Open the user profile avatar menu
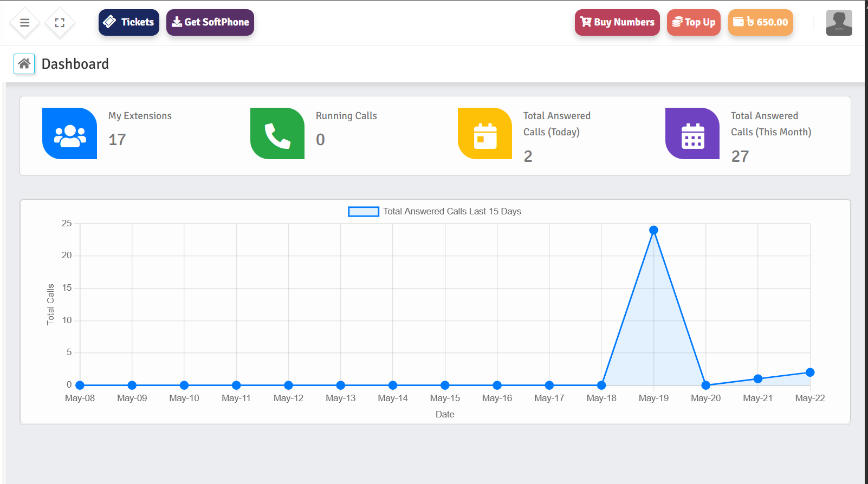This screenshot has height=484, width=868. coord(839,23)
